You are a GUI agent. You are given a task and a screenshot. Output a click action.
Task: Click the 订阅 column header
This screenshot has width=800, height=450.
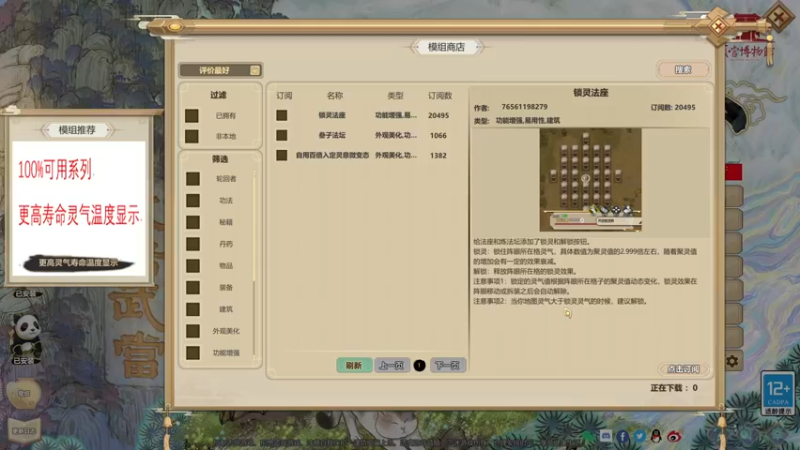(x=284, y=95)
